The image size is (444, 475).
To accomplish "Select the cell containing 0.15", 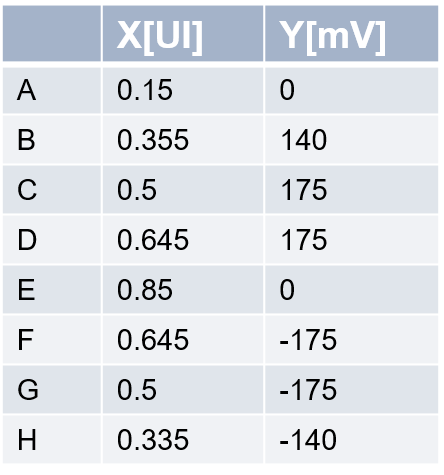I will [183, 90].
